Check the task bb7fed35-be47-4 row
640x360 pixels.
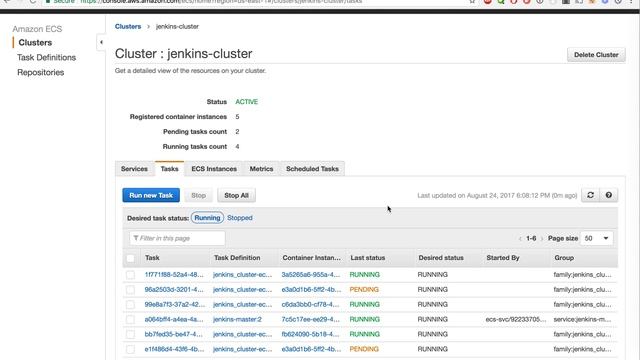130,334
